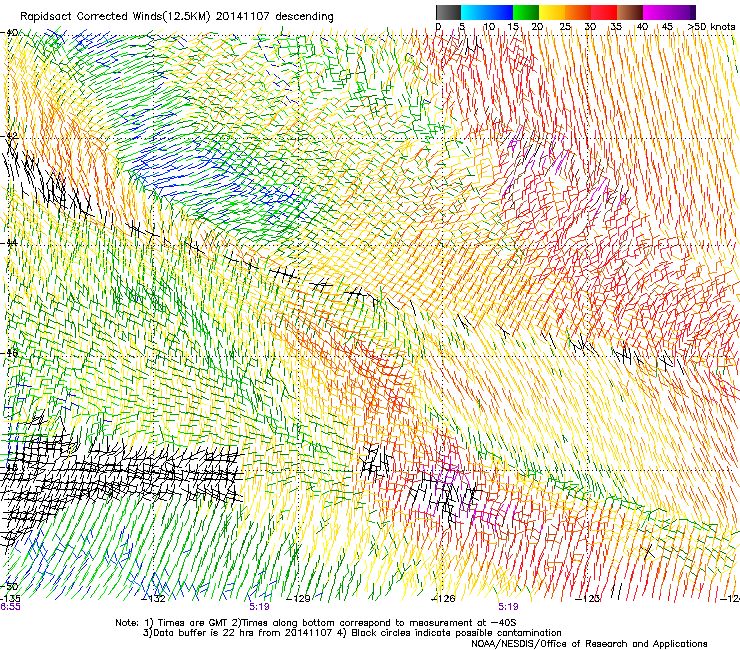Click the cyan-blue 5-15 knots legend band

click(487, 12)
